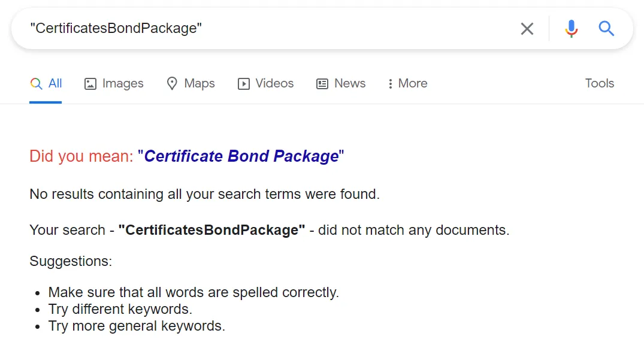
Task: Open the Videos results tab
Action: pos(274,84)
